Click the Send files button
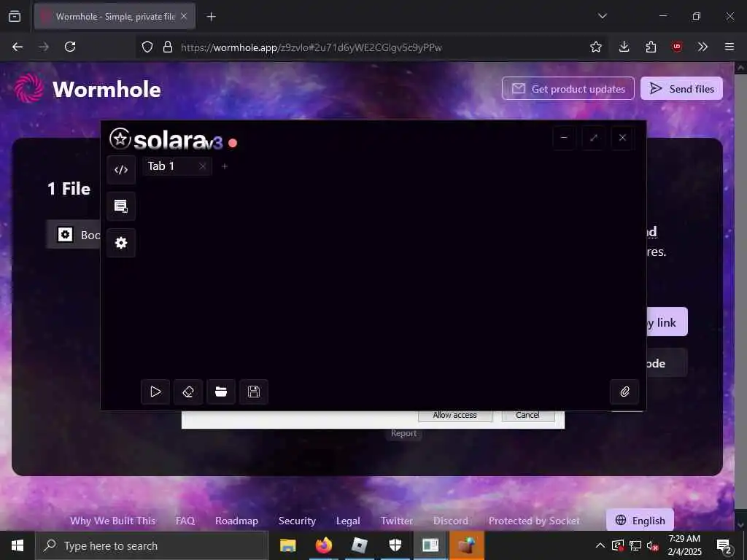Image resolution: width=747 pixels, height=560 pixels. (x=681, y=88)
